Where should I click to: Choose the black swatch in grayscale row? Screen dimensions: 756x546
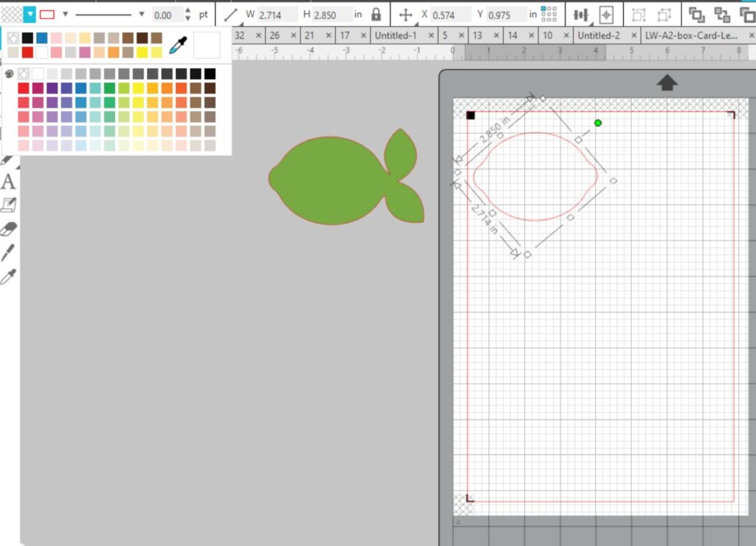click(210, 74)
